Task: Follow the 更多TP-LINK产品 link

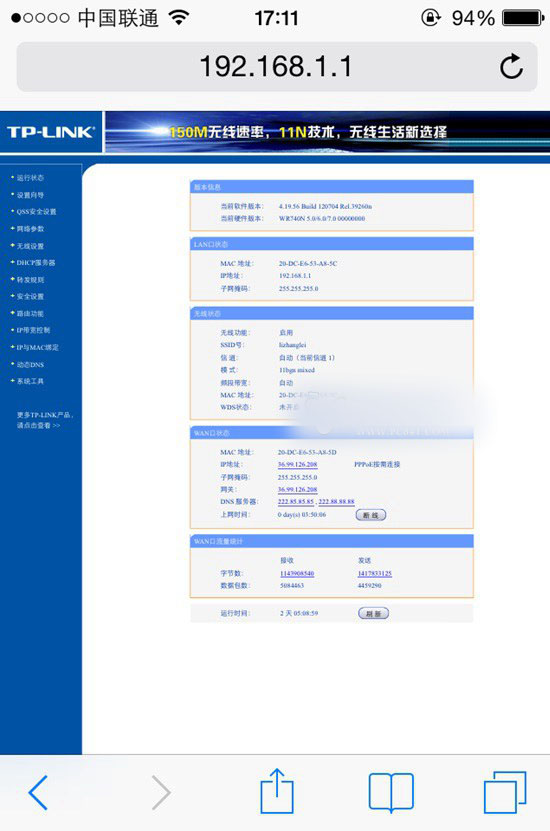Action: click(45, 420)
